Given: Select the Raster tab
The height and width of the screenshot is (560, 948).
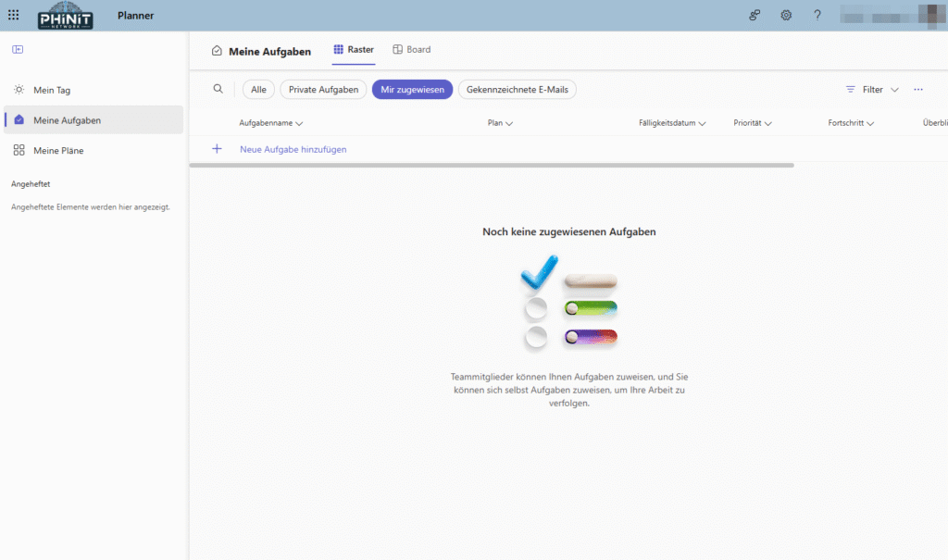Looking at the screenshot, I should (353, 50).
